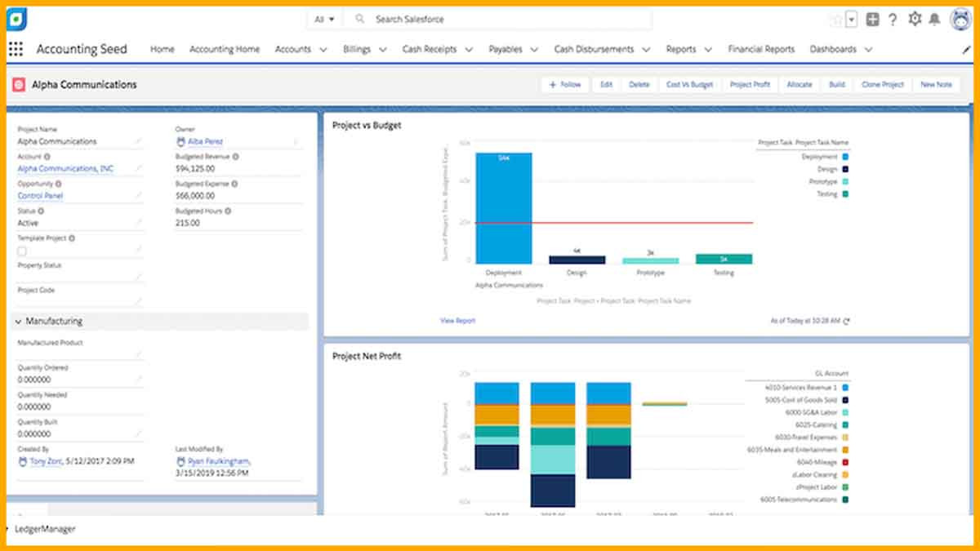Image resolution: width=980 pixels, height=551 pixels.
Task: Click the Allocate button
Action: pos(800,85)
